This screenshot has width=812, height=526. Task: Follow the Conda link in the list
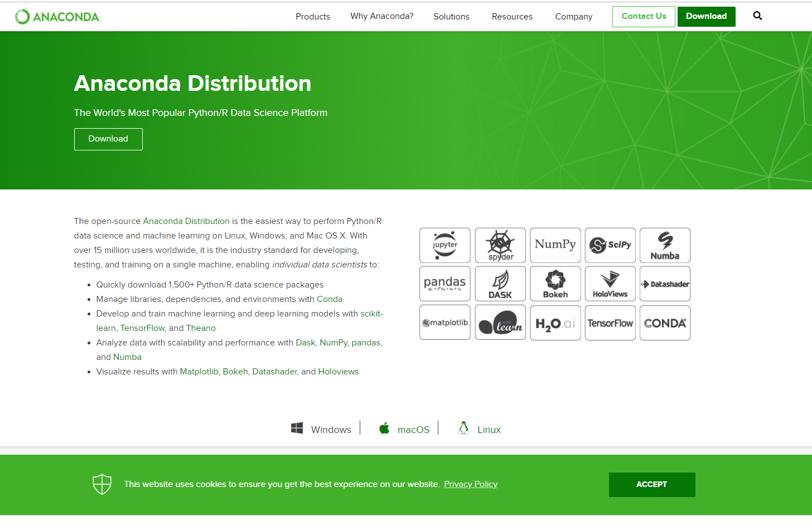[330, 299]
